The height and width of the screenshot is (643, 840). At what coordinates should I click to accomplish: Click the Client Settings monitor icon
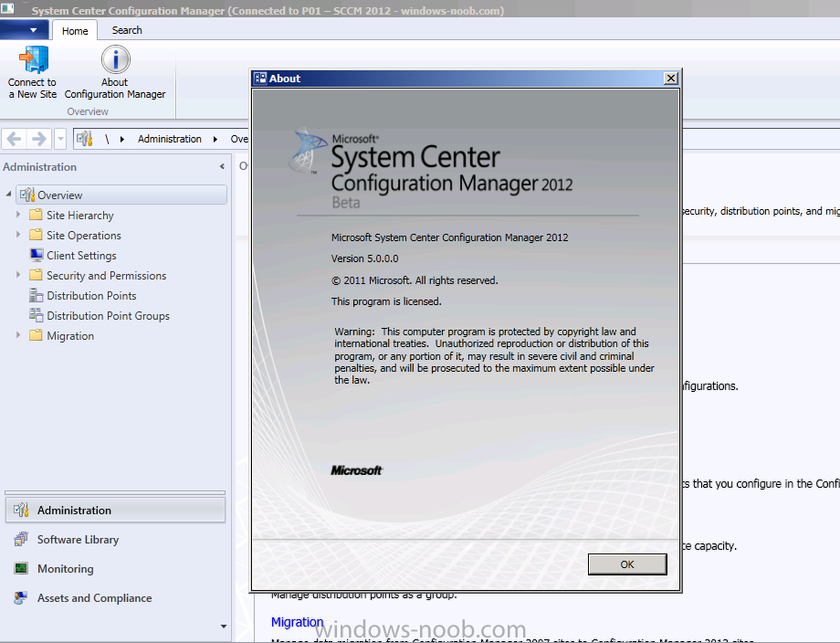tap(36, 255)
